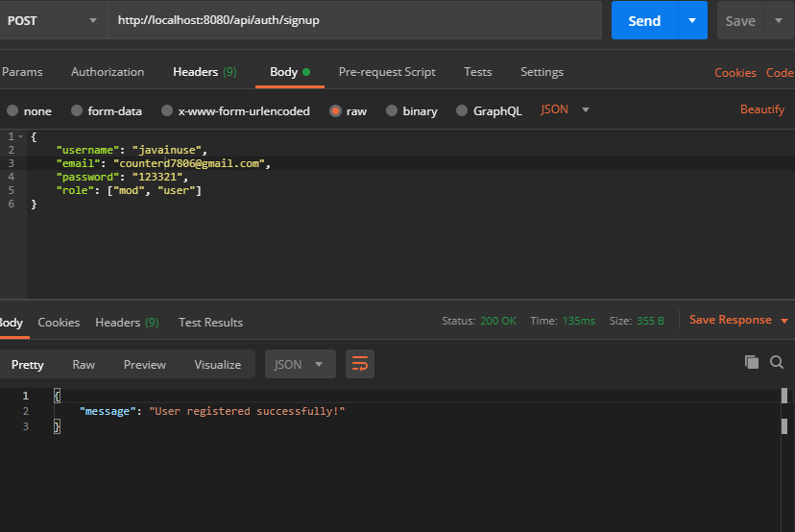Click the "password" line in request body
Screen dimensions: 795x532
tap(122, 177)
